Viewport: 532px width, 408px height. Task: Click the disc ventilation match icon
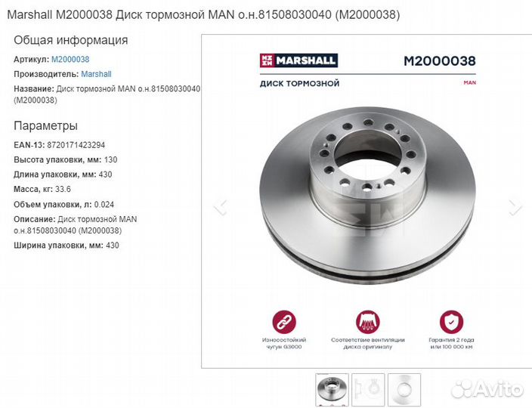(x=368, y=322)
